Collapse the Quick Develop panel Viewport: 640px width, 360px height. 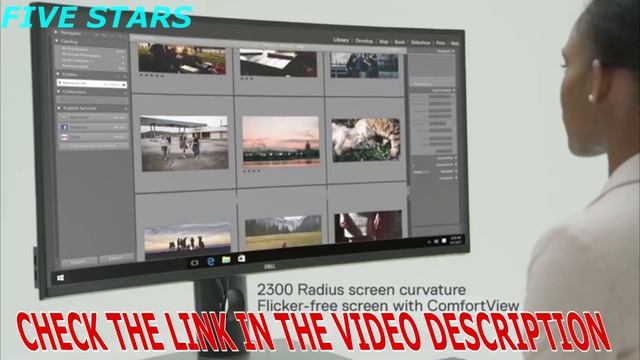tap(453, 90)
